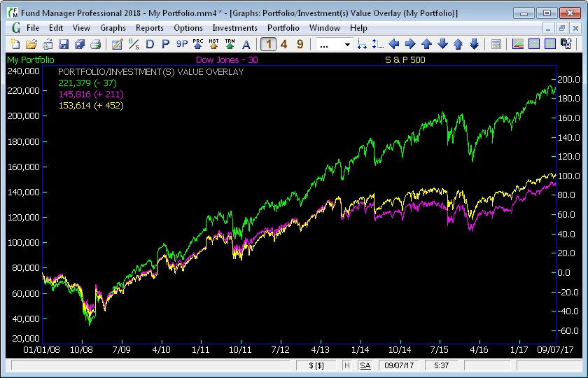Screen dimensions: 588x378
Task: Open the time period dropdown showing '...'
Action: click(334, 45)
